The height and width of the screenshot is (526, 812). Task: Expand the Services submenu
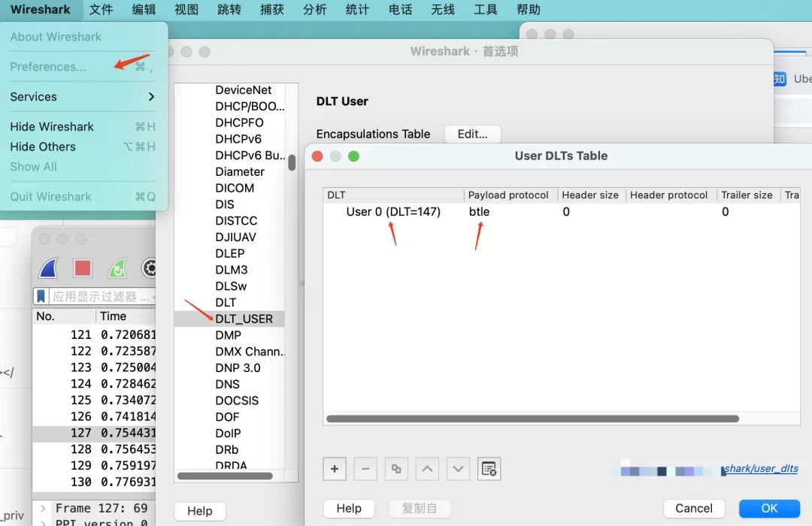[83, 97]
